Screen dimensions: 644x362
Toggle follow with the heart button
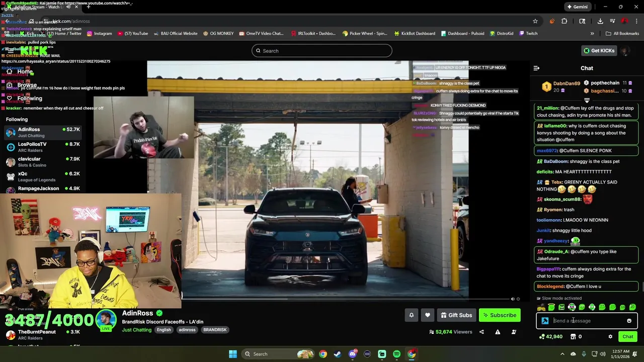(428, 315)
